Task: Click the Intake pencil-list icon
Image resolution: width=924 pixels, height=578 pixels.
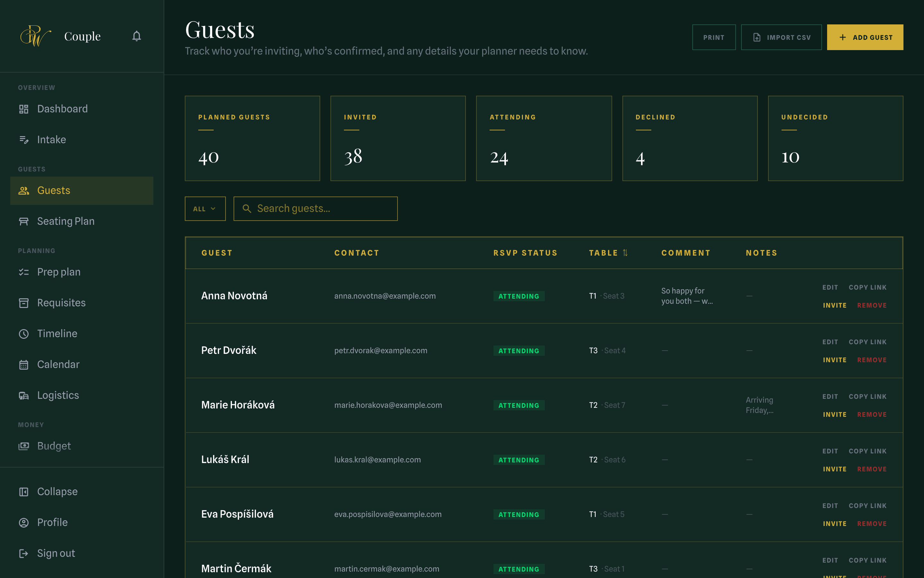Action: [24, 140]
